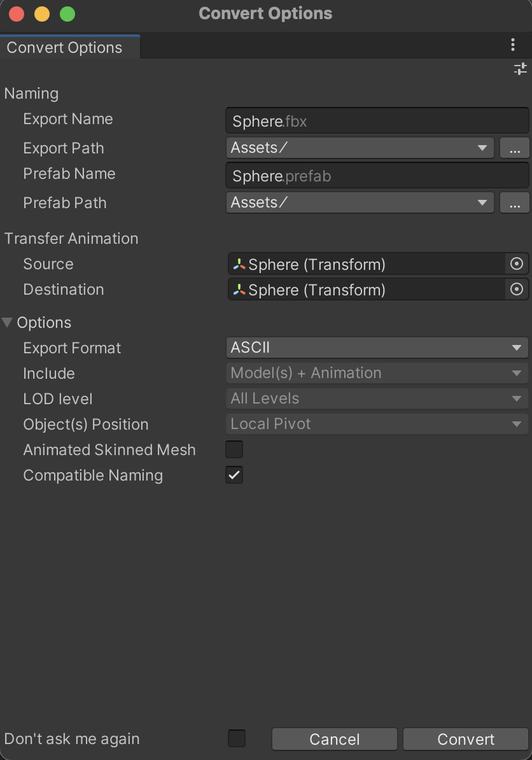Viewport: 532px width, 760px height.
Task: Collapse the Options section triangle
Action: (x=7, y=322)
